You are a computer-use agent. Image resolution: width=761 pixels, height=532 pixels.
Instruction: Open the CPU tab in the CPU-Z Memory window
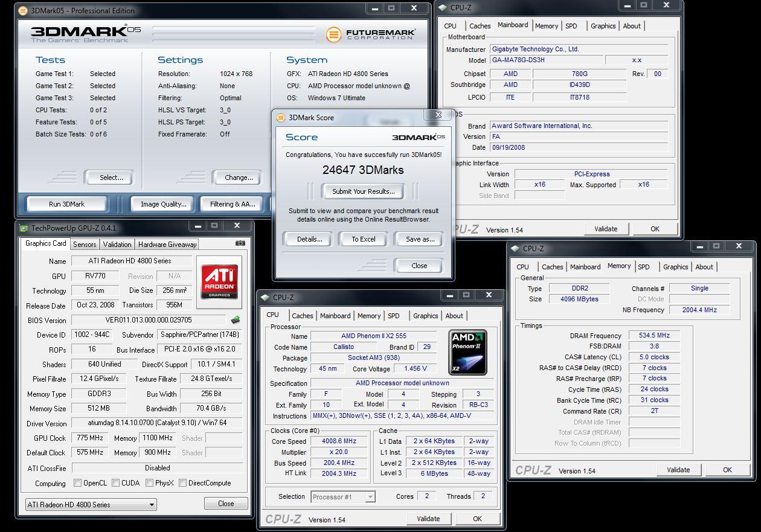523,266
